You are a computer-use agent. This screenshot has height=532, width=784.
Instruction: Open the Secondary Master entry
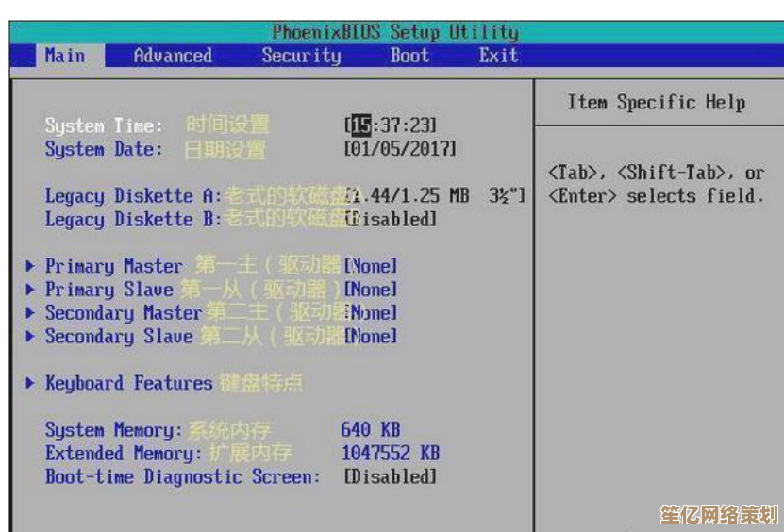point(124,313)
